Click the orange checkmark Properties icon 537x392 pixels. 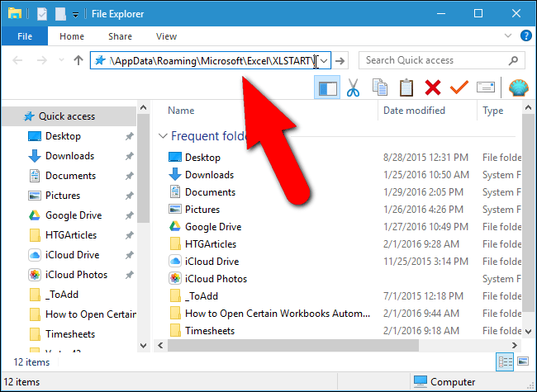[x=459, y=87]
